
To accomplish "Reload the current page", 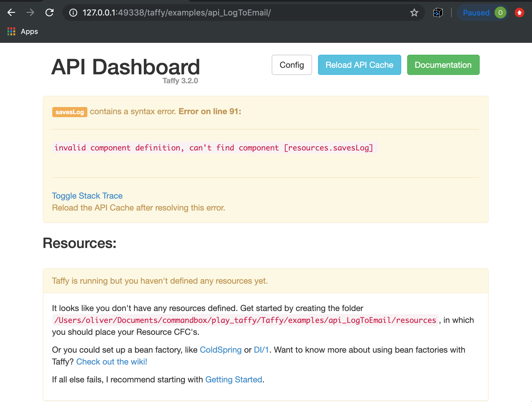I will [x=49, y=12].
